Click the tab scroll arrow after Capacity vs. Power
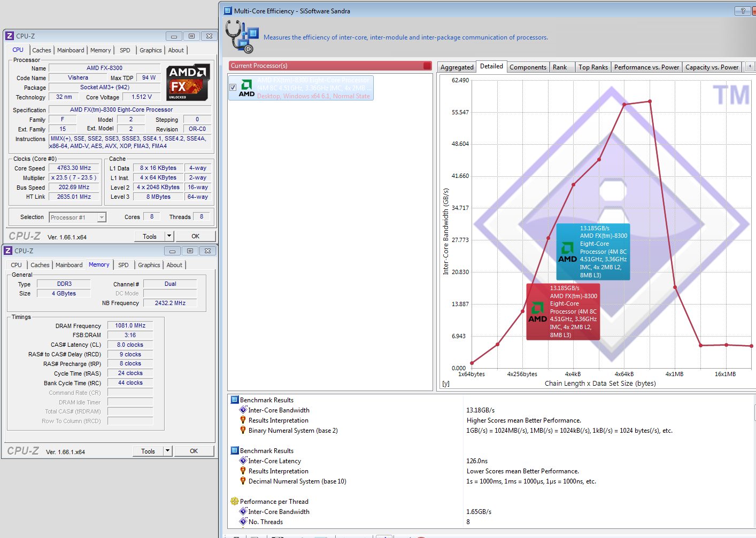The width and height of the screenshot is (756, 538). (x=750, y=66)
